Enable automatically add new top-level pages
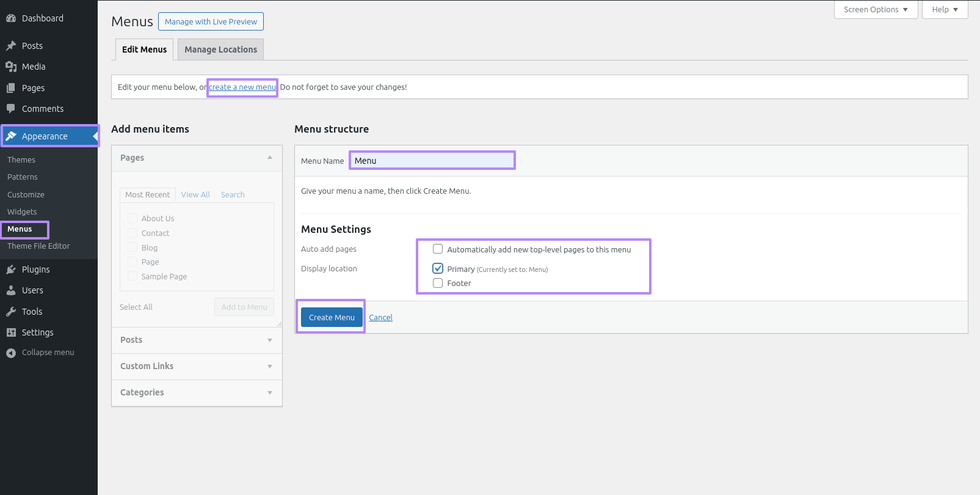The image size is (980, 495). coord(438,249)
